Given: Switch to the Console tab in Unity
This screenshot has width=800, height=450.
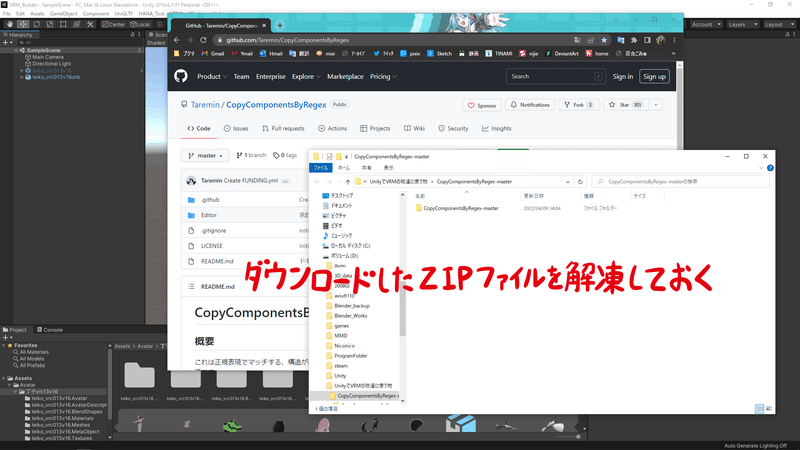Looking at the screenshot, I should tap(50, 330).
